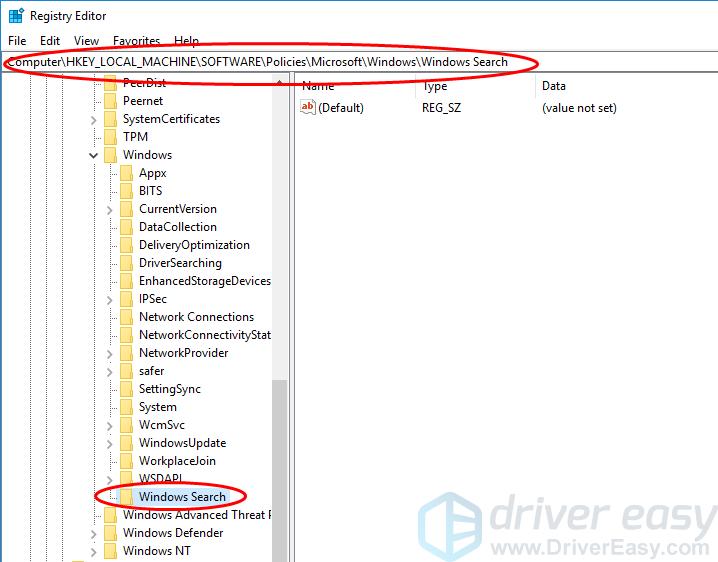Select the (Default) value name
The height and width of the screenshot is (562, 718).
(341, 108)
